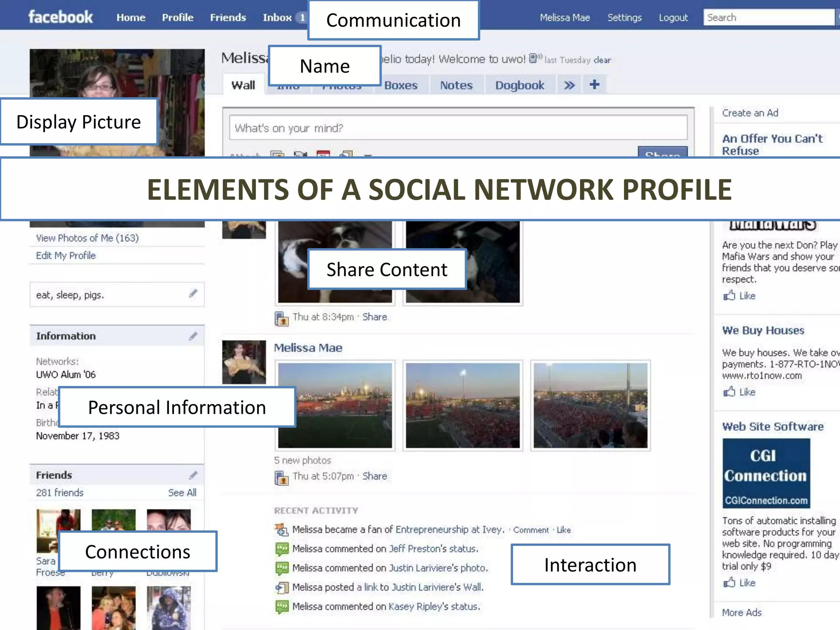The height and width of the screenshot is (630, 840).
Task: Open the Profile menu item
Action: (x=178, y=18)
